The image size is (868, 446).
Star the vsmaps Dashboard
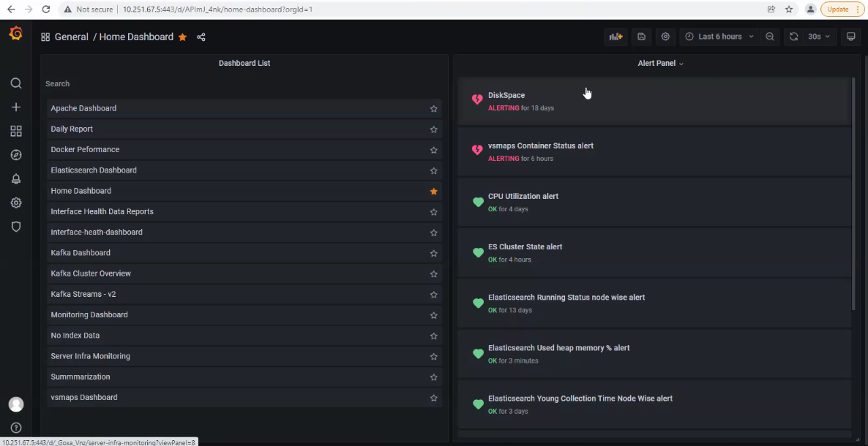point(433,398)
